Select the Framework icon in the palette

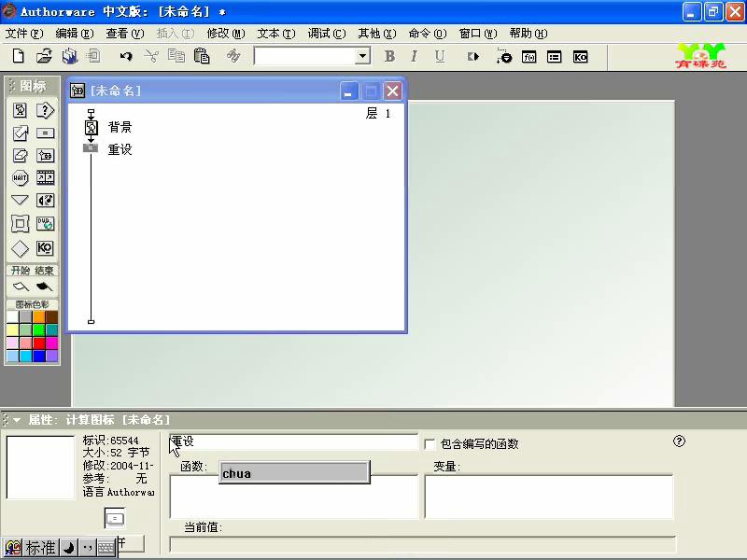point(20,223)
